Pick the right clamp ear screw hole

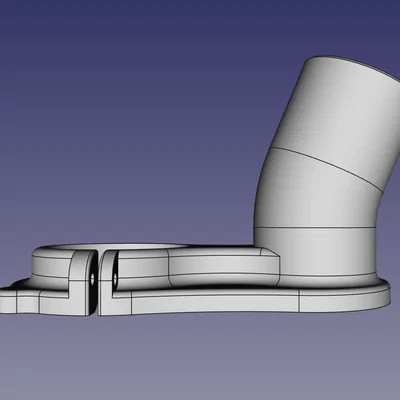click(115, 279)
